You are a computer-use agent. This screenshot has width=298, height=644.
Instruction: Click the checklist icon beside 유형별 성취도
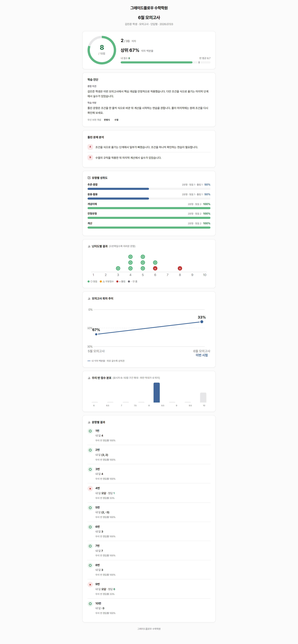pos(89,178)
